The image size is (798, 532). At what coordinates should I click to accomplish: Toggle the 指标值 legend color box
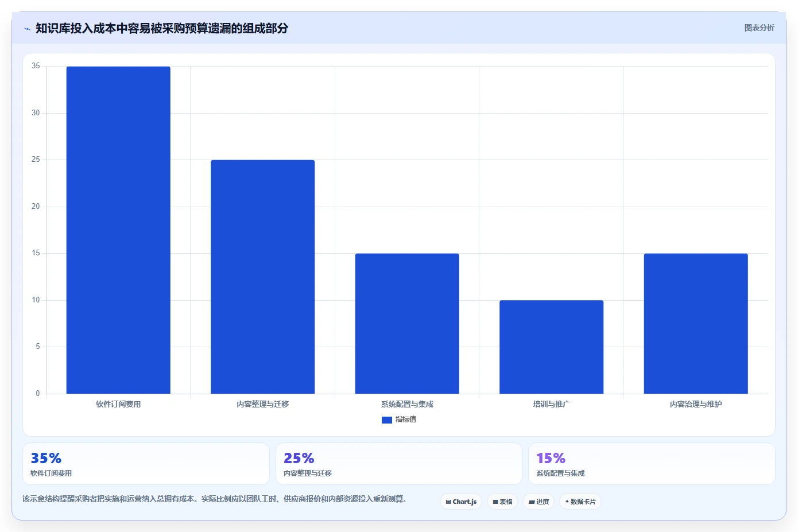tap(387, 420)
